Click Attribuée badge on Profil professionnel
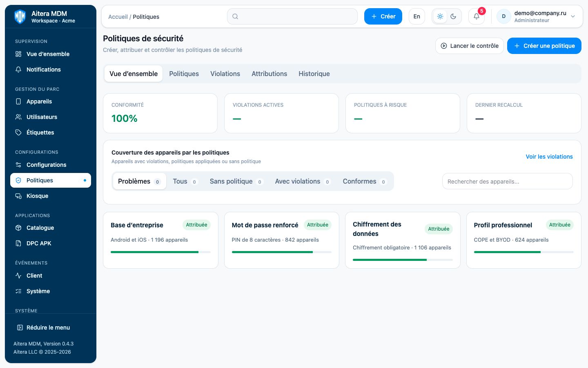 [559, 225]
